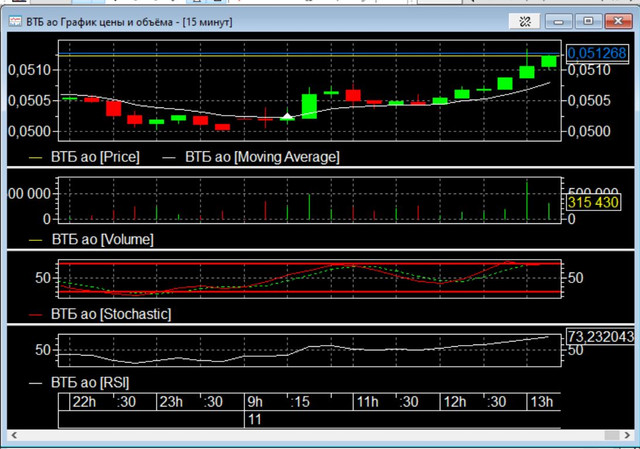Click the ВТБ ао [Stochastic] legend label
The height and width of the screenshot is (449, 640).
pos(111,314)
